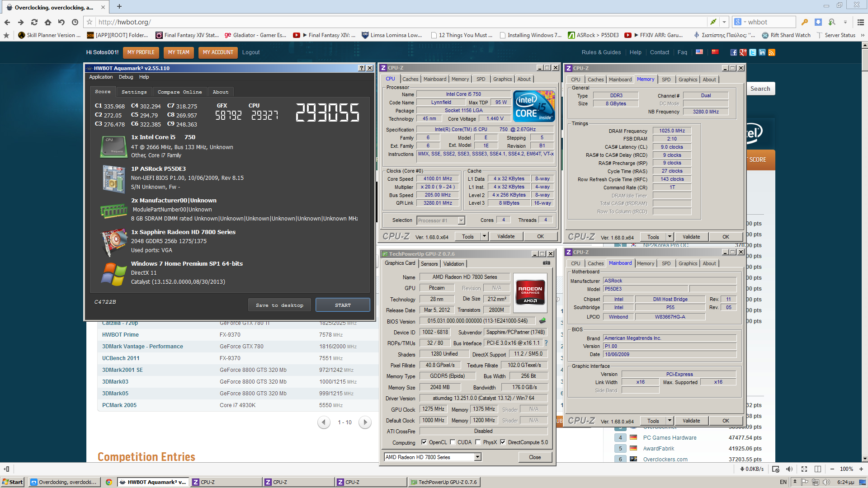The height and width of the screenshot is (488, 868).
Task: Open hwbot Facebook page icon
Action: 733,52
